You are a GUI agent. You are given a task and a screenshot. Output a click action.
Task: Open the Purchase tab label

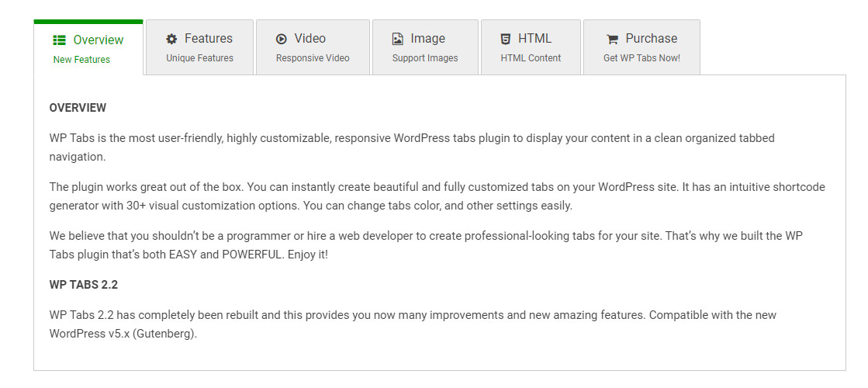[652, 38]
